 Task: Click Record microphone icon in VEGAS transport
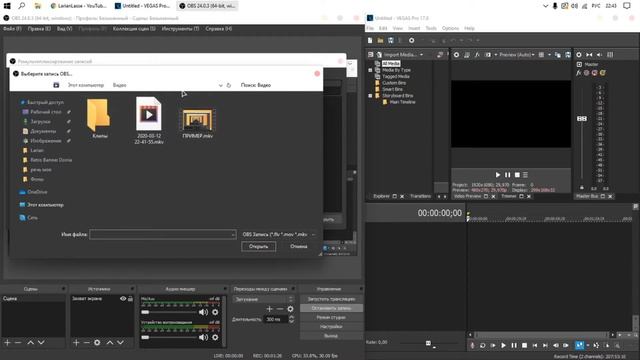(x=472, y=345)
